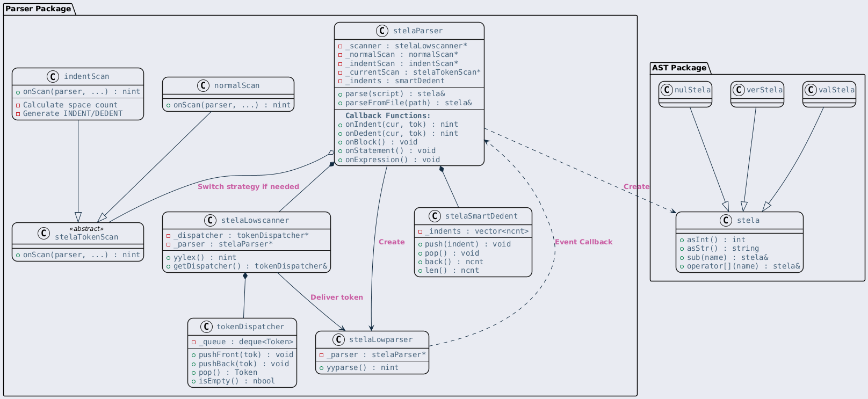Click the class icon of stelaParser
Screen dimensions: 868x399
coord(382,31)
